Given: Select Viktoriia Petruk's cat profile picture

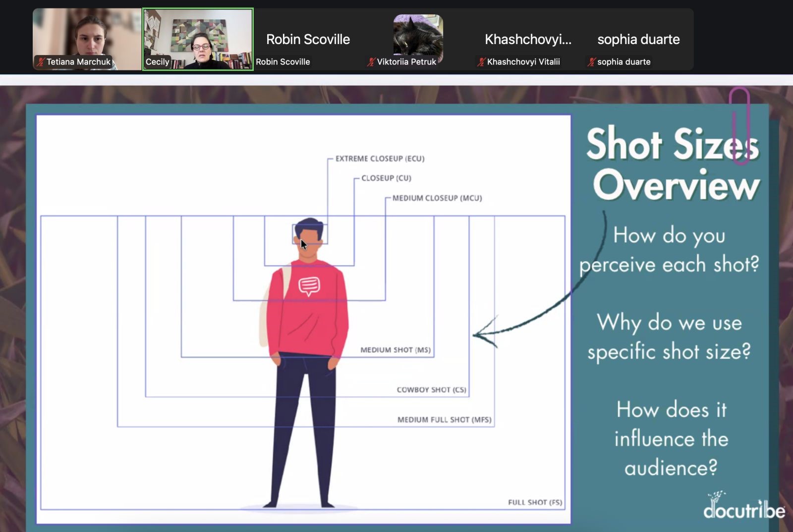Looking at the screenshot, I should coord(418,34).
